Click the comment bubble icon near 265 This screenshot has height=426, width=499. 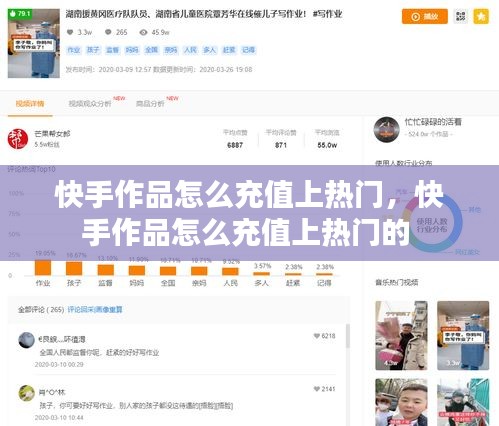pyautogui.click(x=108, y=32)
